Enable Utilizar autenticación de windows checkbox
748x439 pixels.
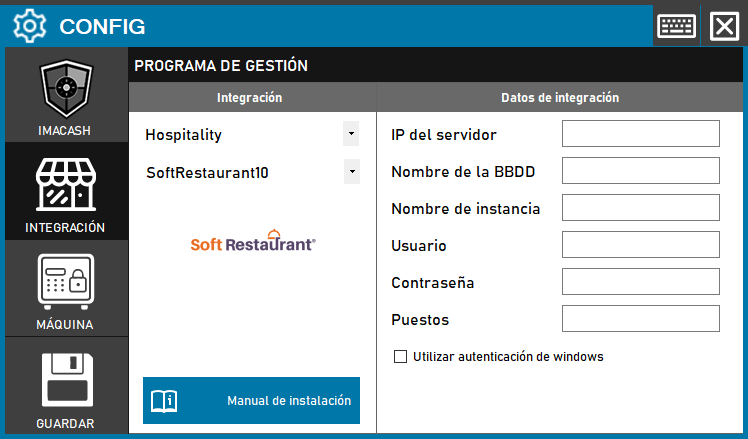click(x=401, y=356)
